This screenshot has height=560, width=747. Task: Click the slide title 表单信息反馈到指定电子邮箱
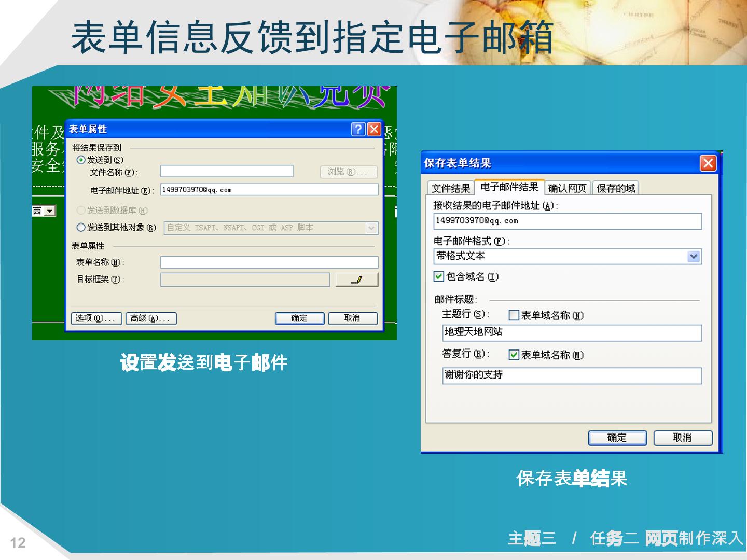tap(312, 39)
